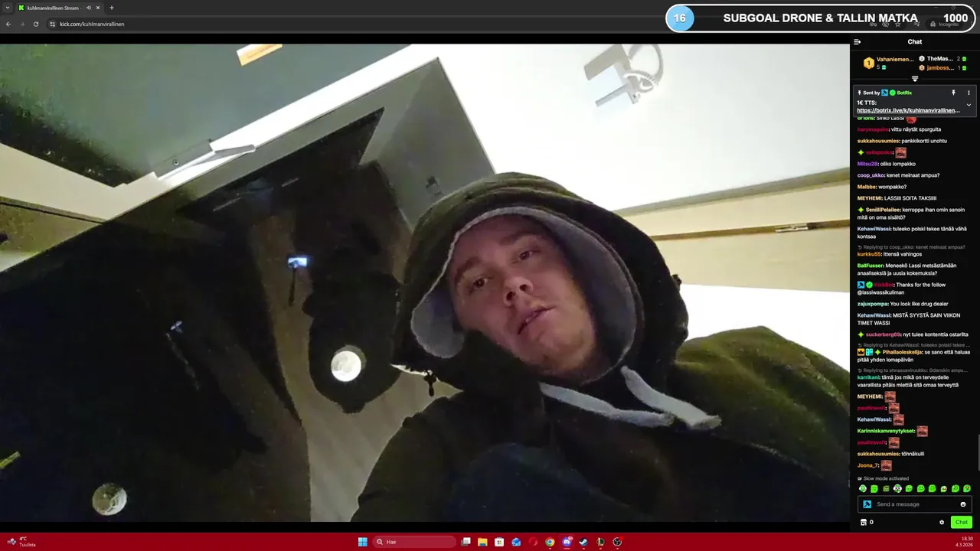Click the green Chat send button
The height and width of the screenshot is (551, 980).
[x=962, y=522]
